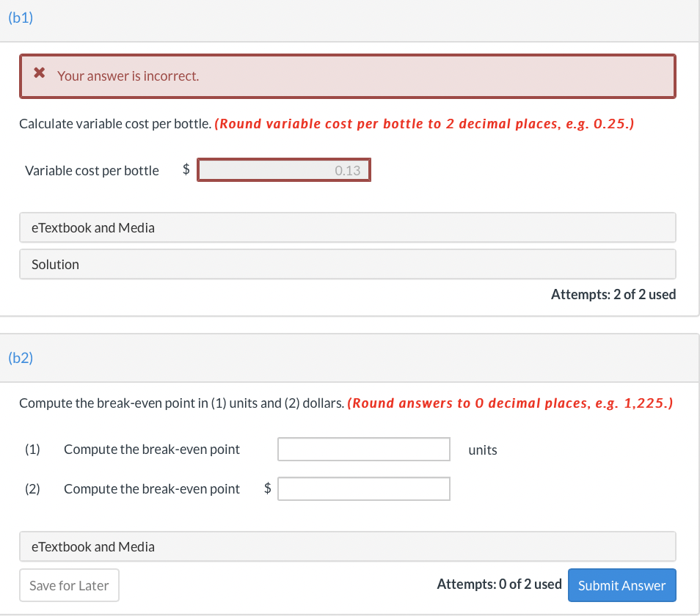Click the dollar sign beside the 0.13 field

(x=186, y=170)
